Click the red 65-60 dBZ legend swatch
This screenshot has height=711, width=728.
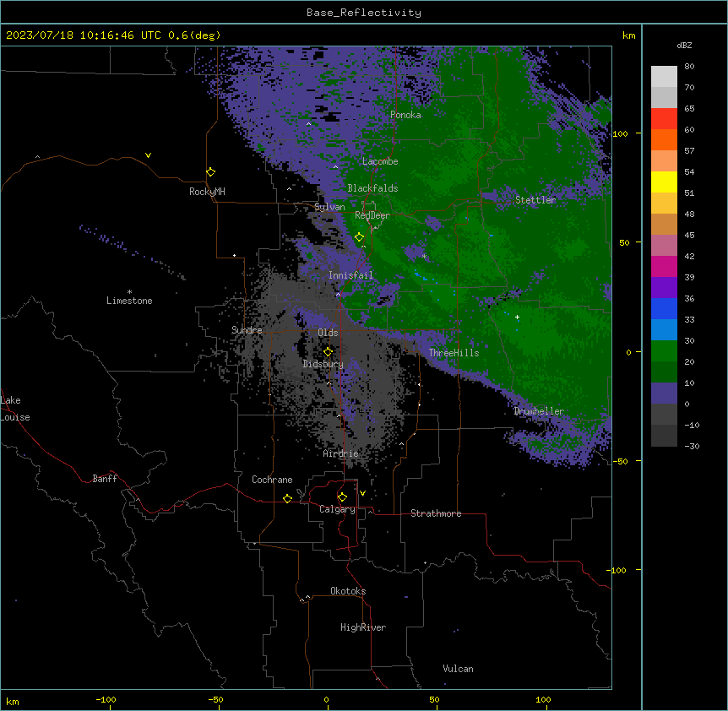pos(664,119)
